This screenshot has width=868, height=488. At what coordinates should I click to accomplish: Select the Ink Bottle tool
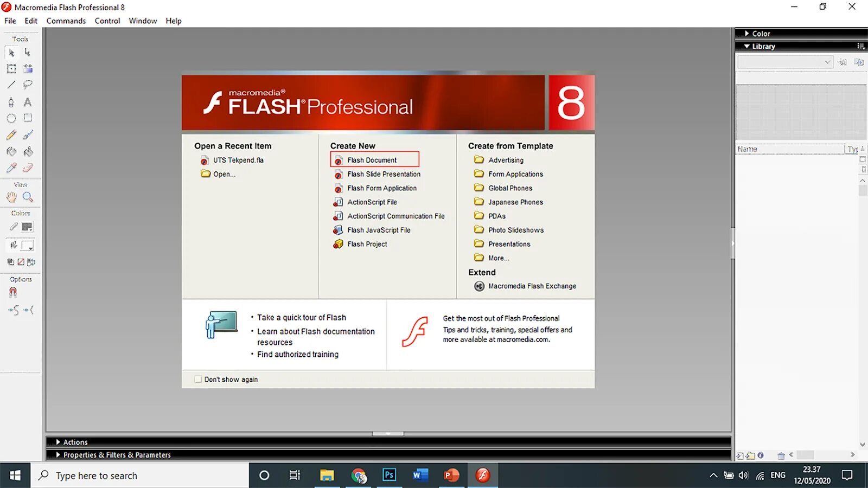(11, 151)
